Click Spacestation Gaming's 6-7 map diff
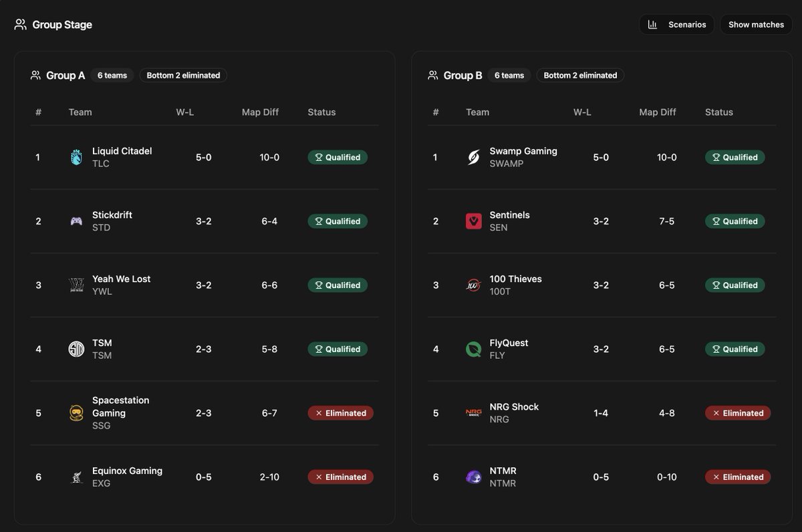The height and width of the screenshot is (532, 802). [x=269, y=413]
